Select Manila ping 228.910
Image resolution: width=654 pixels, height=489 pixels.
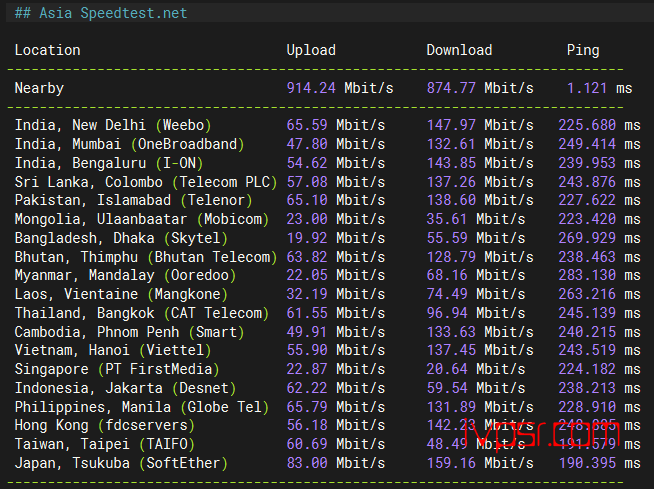(x=587, y=407)
